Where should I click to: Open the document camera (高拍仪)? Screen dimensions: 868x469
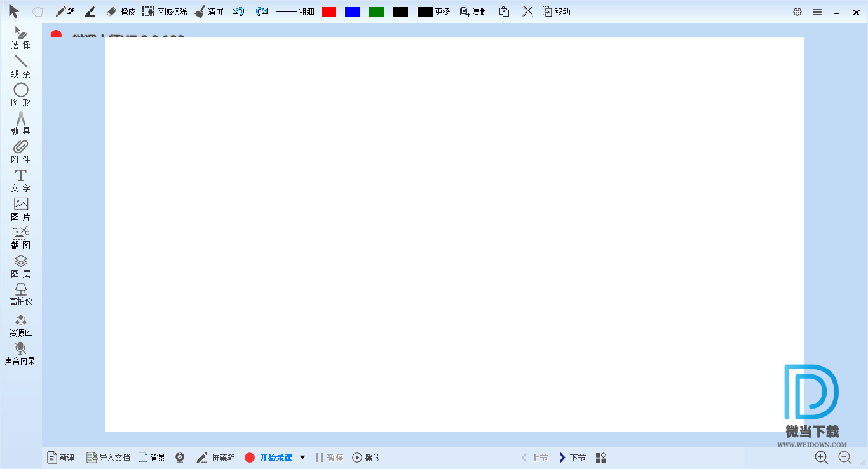20,295
